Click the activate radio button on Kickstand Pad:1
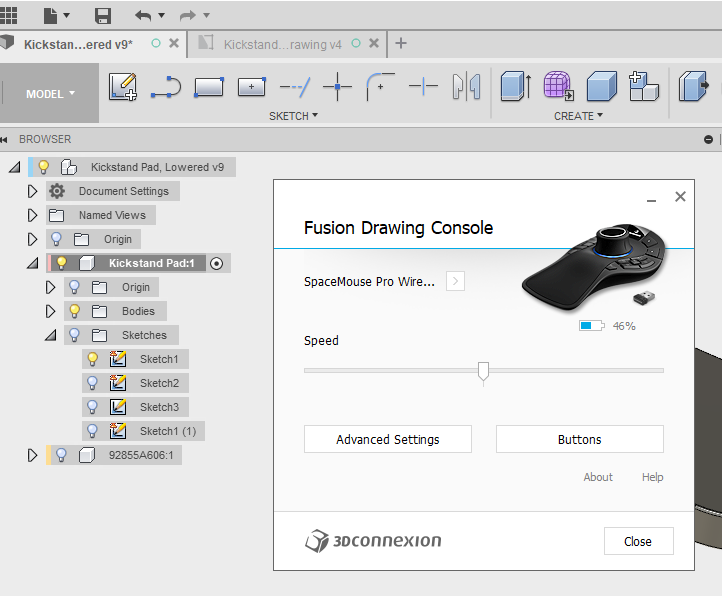The width and height of the screenshot is (722, 596). pos(216,263)
